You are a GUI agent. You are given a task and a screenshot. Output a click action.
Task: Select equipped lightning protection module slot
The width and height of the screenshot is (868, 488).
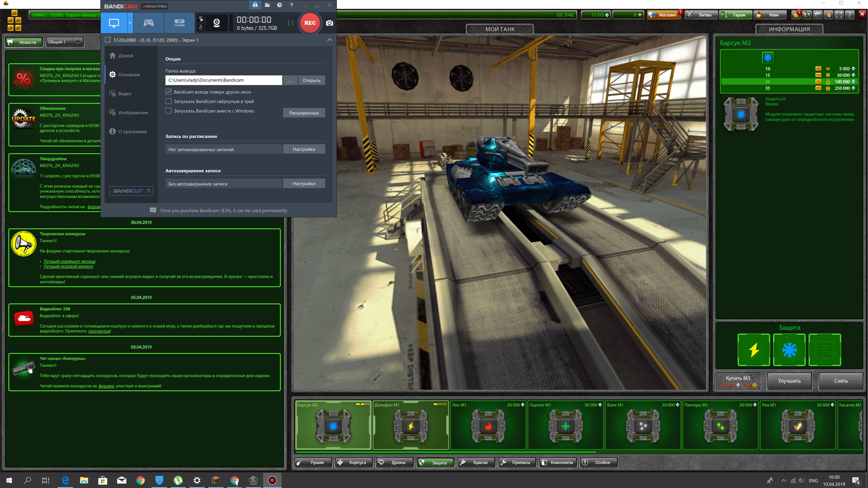(754, 350)
